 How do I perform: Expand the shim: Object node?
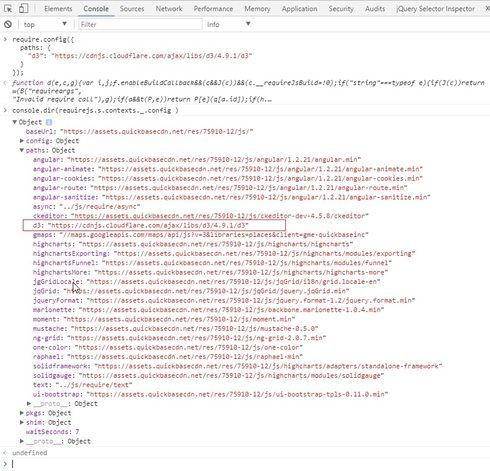(22, 422)
